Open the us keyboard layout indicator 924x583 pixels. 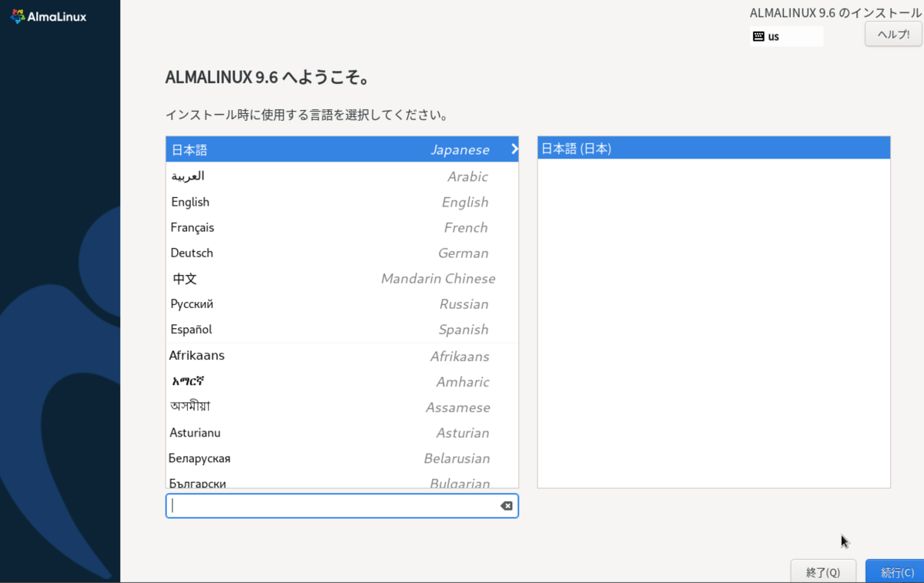(786, 36)
